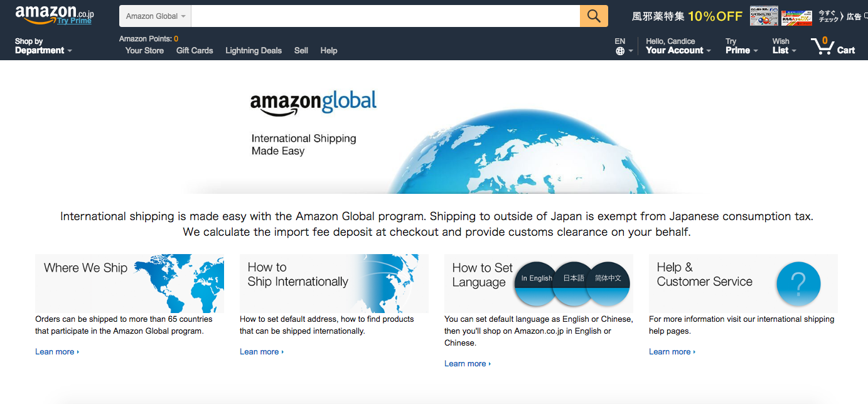The image size is (868, 404).
Task: Go to Gift Cards page
Action: [x=195, y=50]
